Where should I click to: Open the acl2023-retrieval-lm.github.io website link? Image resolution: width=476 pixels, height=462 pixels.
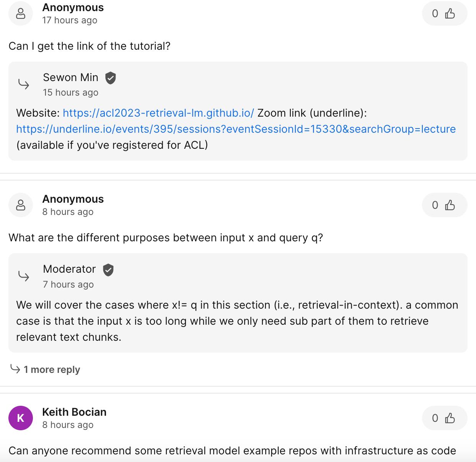click(158, 113)
